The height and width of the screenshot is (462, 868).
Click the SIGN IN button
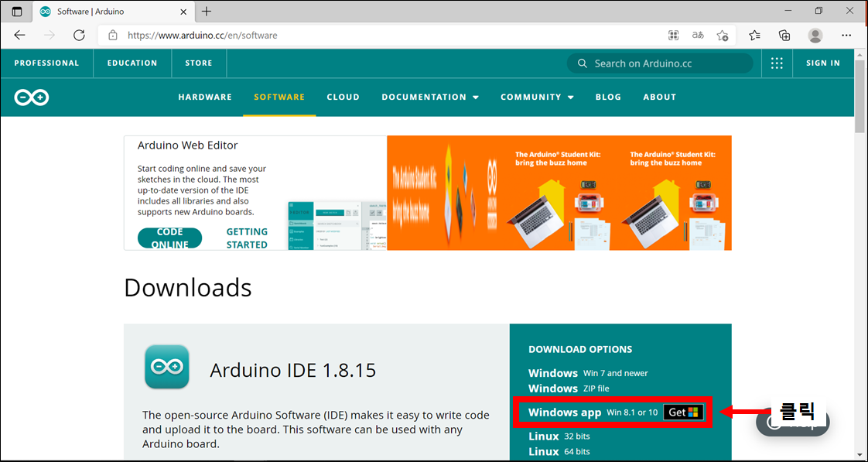(x=823, y=63)
